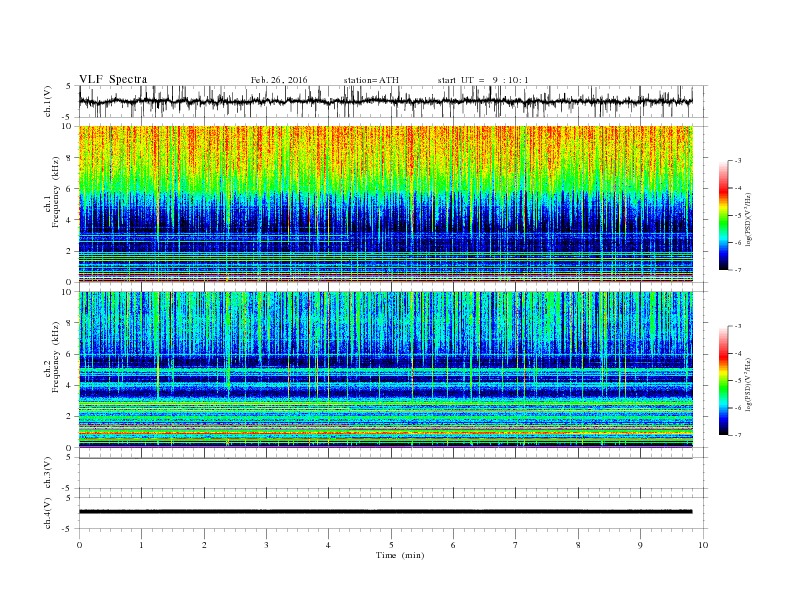Click the ch.4 voltage trace

coord(386,512)
